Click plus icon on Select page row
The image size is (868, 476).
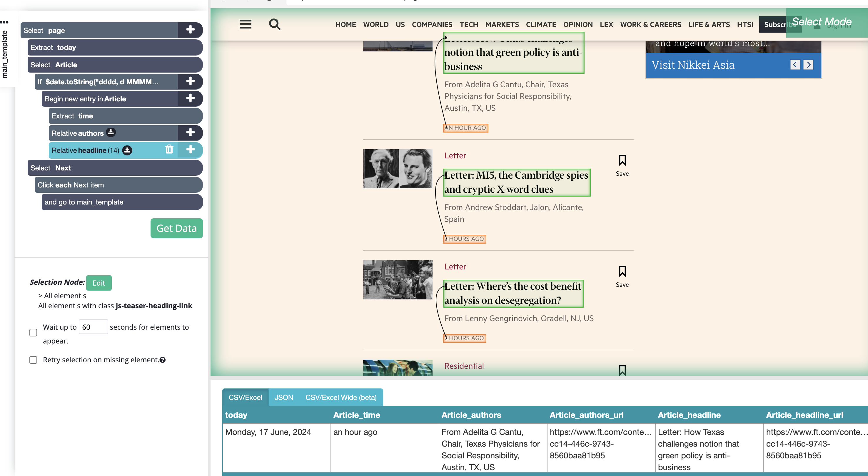click(190, 30)
